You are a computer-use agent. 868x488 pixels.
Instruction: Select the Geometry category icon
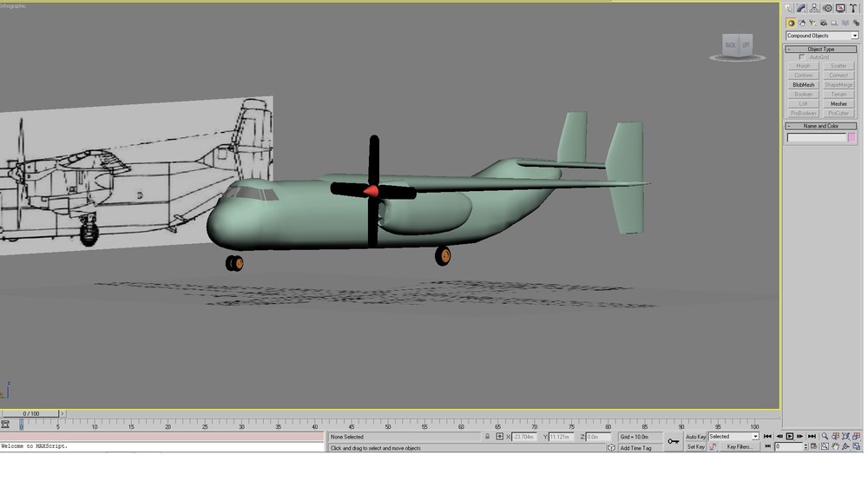[x=791, y=23]
